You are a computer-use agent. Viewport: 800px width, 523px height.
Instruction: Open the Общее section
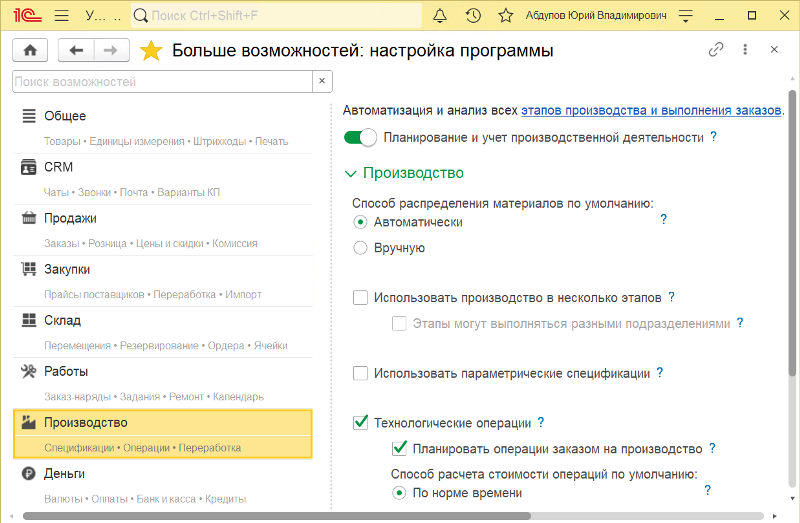[x=162, y=128]
